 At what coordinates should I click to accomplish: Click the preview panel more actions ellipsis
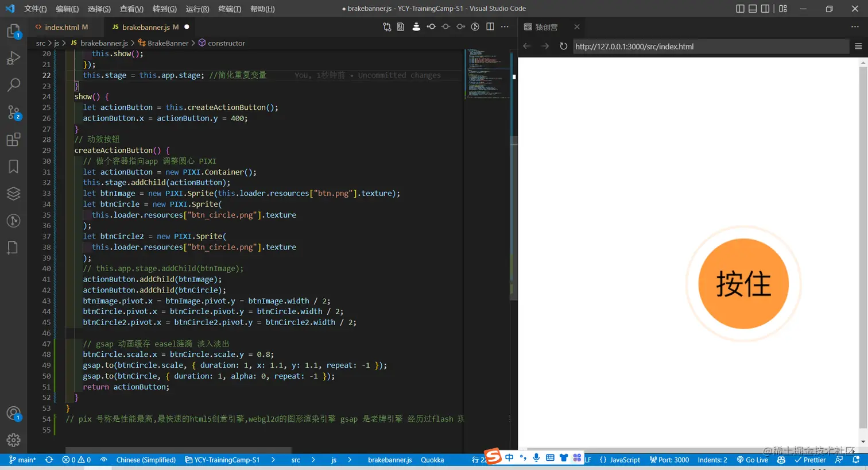pos(855,27)
